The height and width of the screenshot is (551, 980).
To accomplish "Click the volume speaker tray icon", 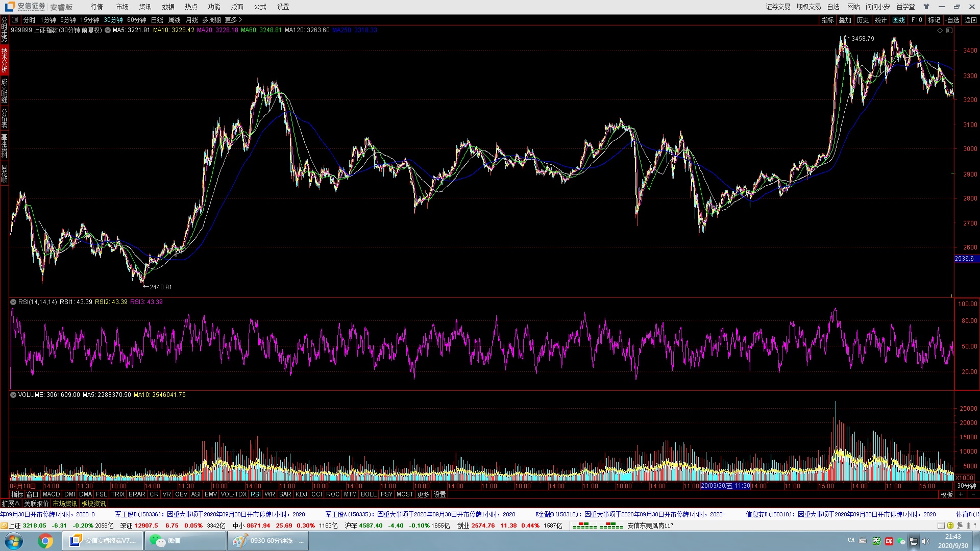I will click(926, 541).
